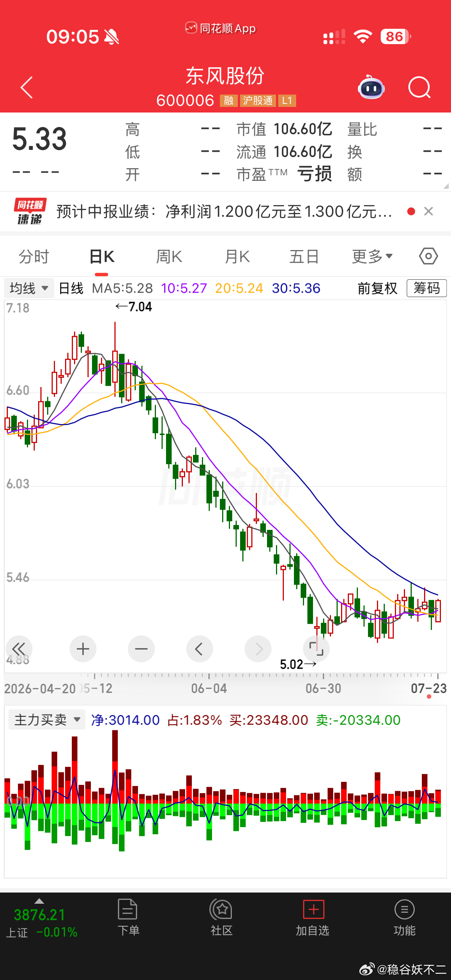The height and width of the screenshot is (980, 451).
Task: Switch to 周K tab
Action: tap(169, 256)
